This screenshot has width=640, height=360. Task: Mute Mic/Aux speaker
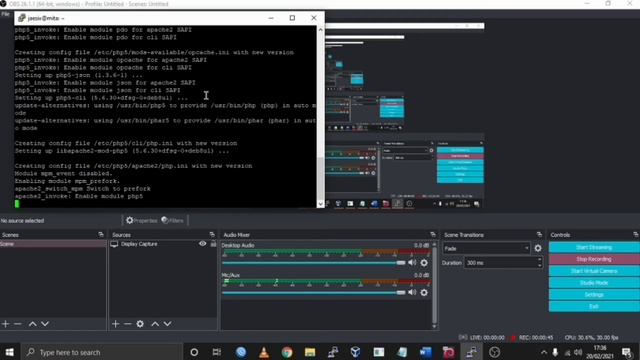pyautogui.click(x=412, y=292)
